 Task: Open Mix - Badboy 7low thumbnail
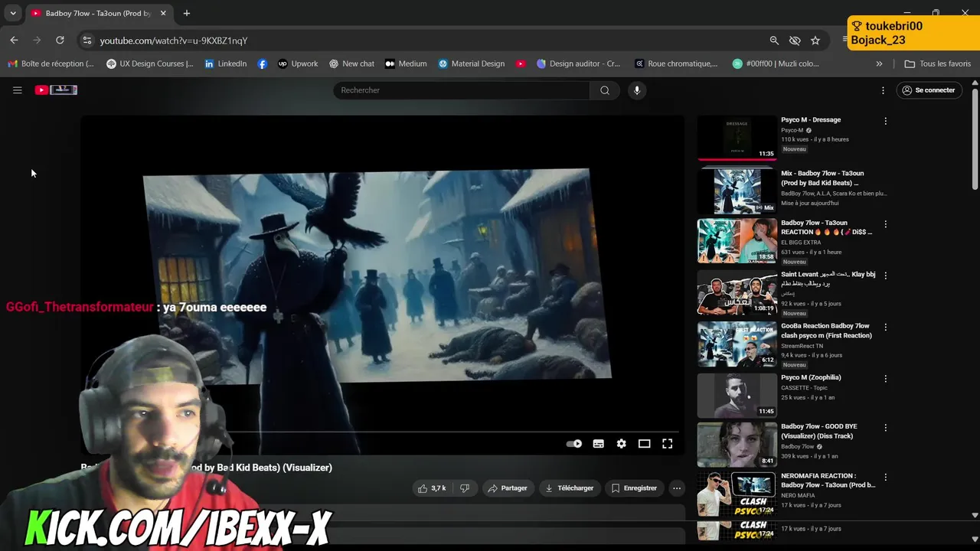pos(737,191)
